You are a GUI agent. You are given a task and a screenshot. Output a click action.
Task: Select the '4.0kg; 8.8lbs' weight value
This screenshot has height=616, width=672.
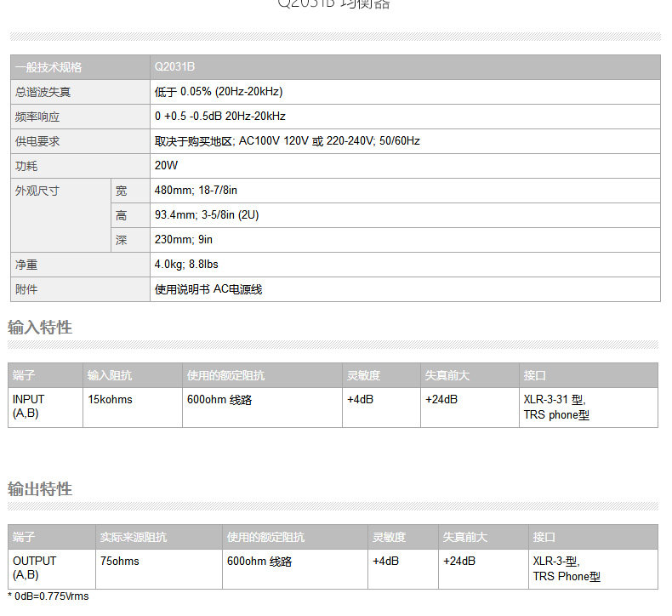coord(186,265)
